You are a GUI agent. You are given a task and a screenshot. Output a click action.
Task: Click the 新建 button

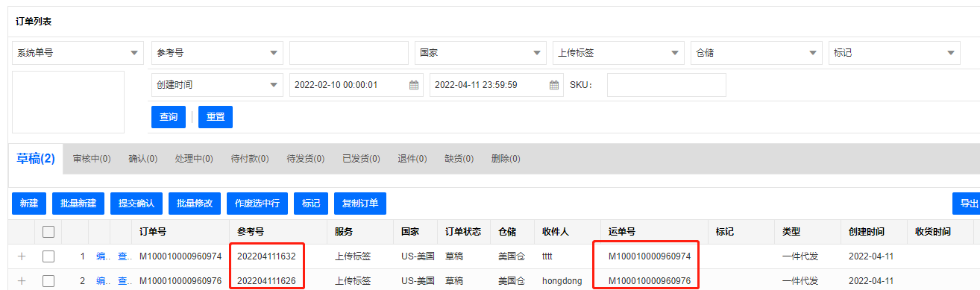click(29, 203)
